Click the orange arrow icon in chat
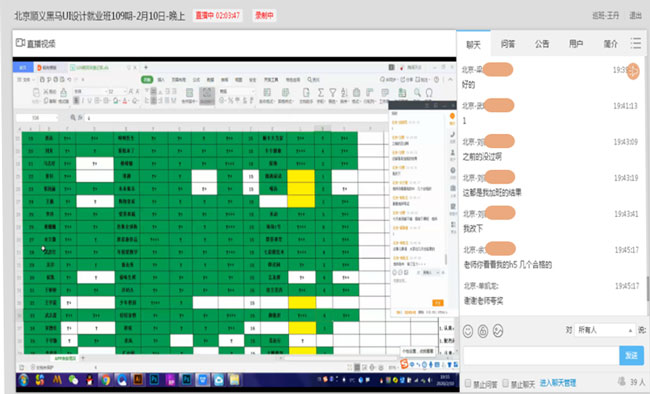Screen dimensions: 650x394 coord(633,71)
